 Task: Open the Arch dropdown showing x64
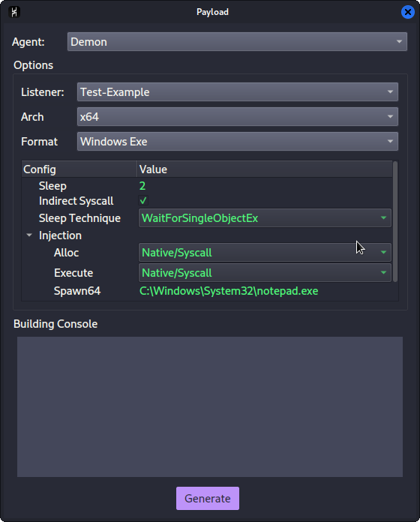[237, 116]
